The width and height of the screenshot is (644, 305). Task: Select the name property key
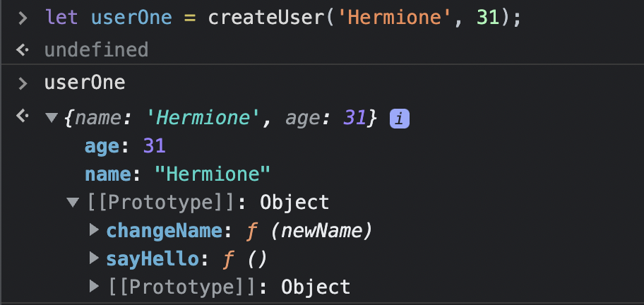point(107,175)
